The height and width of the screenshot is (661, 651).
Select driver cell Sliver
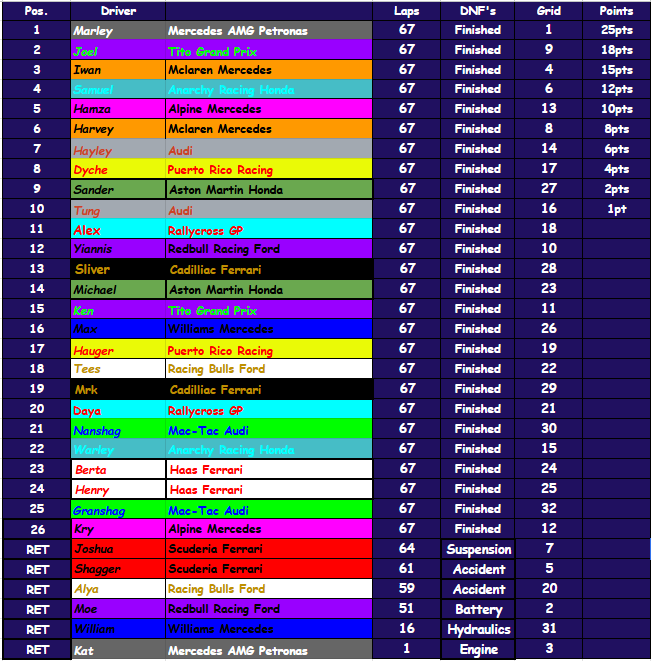click(x=118, y=269)
